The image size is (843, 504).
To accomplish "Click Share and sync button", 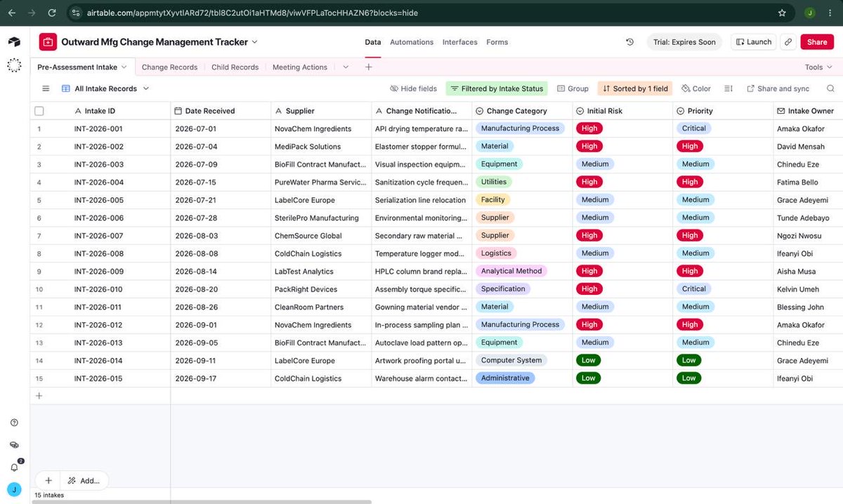I will pos(778,88).
